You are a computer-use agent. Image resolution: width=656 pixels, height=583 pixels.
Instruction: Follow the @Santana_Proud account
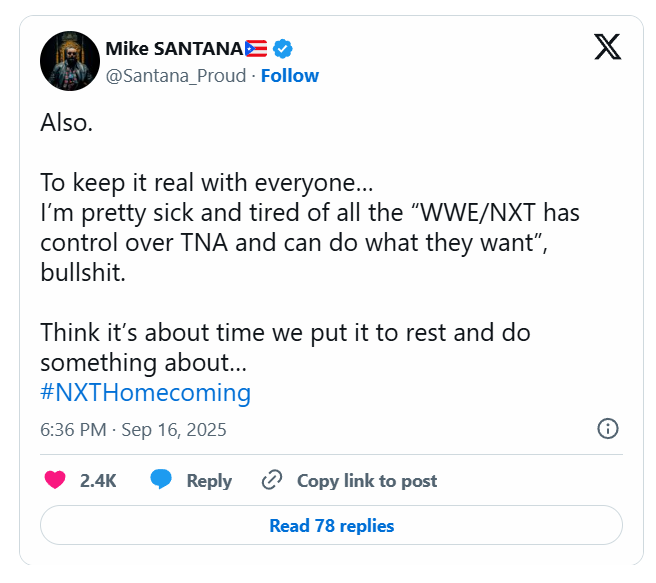pos(290,75)
